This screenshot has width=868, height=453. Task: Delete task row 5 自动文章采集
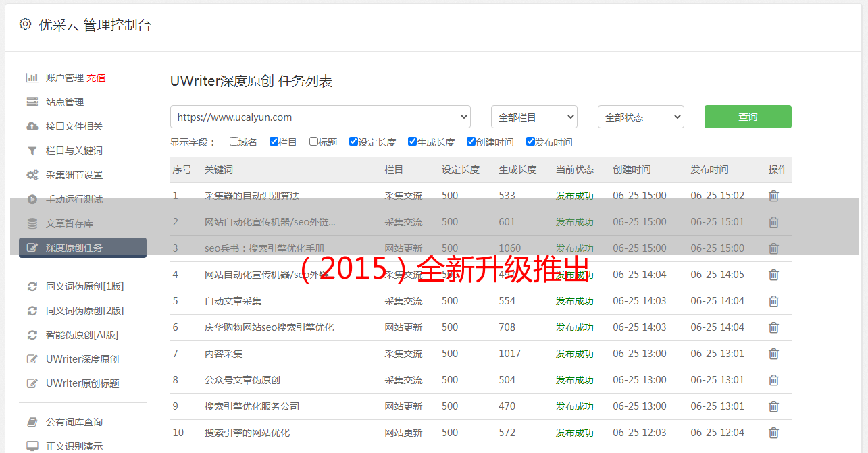tap(773, 301)
